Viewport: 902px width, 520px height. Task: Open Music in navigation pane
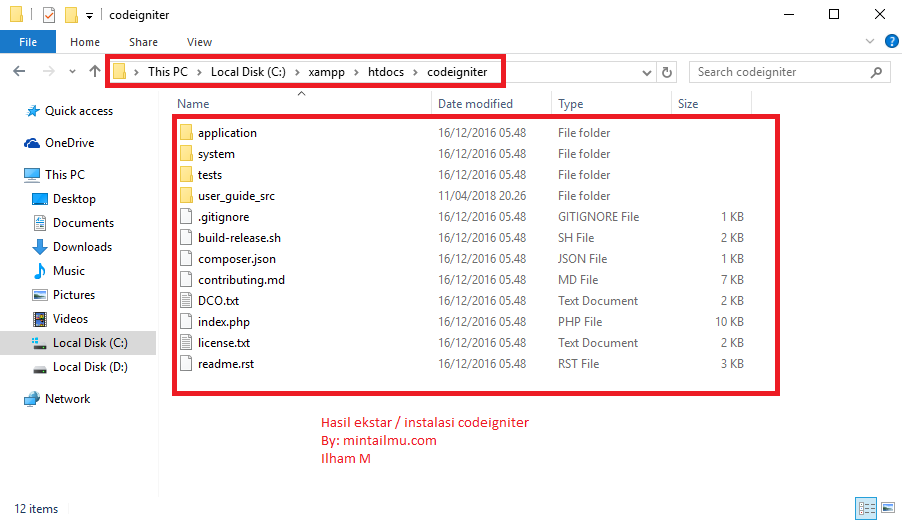(x=68, y=270)
